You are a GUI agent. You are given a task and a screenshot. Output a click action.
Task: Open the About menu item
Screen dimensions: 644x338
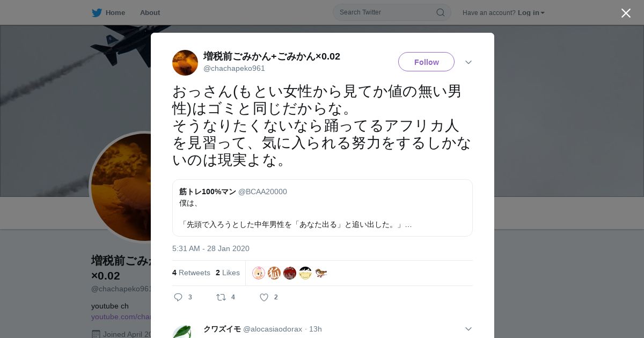pos(150,12)
